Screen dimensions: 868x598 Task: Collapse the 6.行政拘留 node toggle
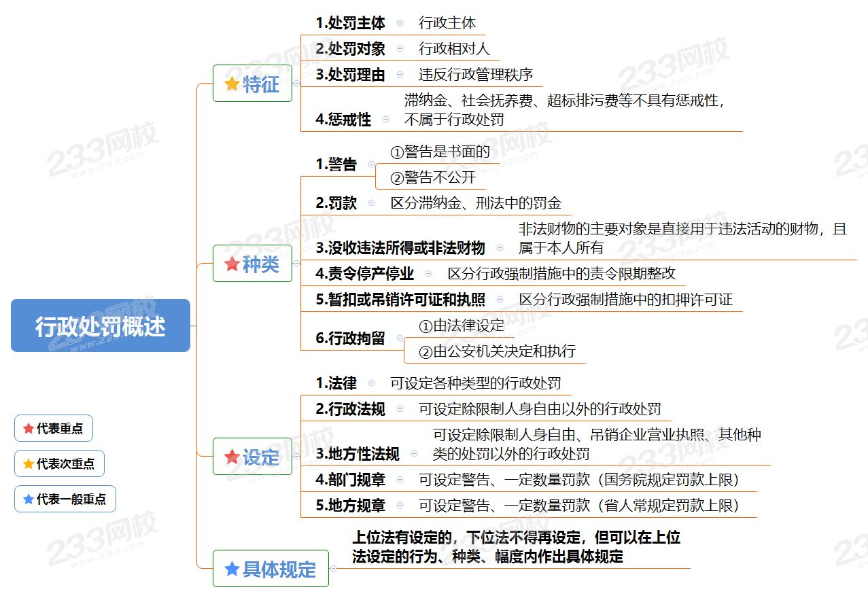[x=400, y=338]
